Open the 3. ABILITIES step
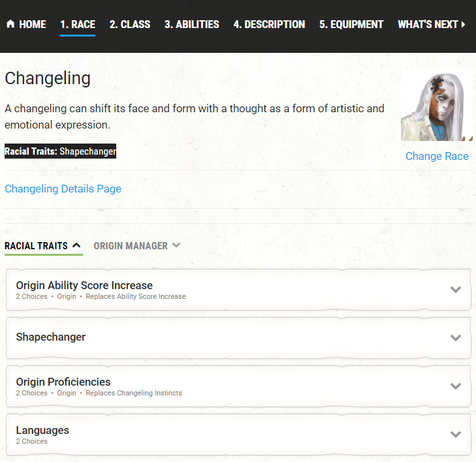Screen dimensions: 476x462 191,24
